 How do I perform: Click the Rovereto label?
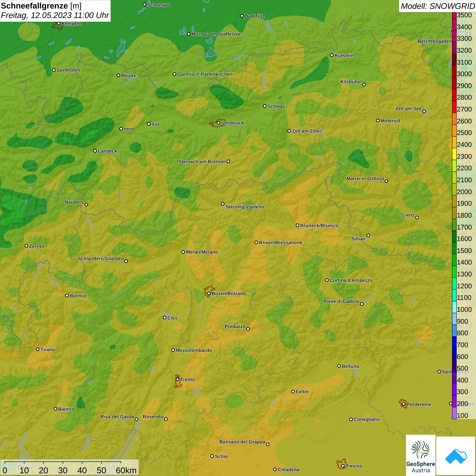tap(153, 417)
